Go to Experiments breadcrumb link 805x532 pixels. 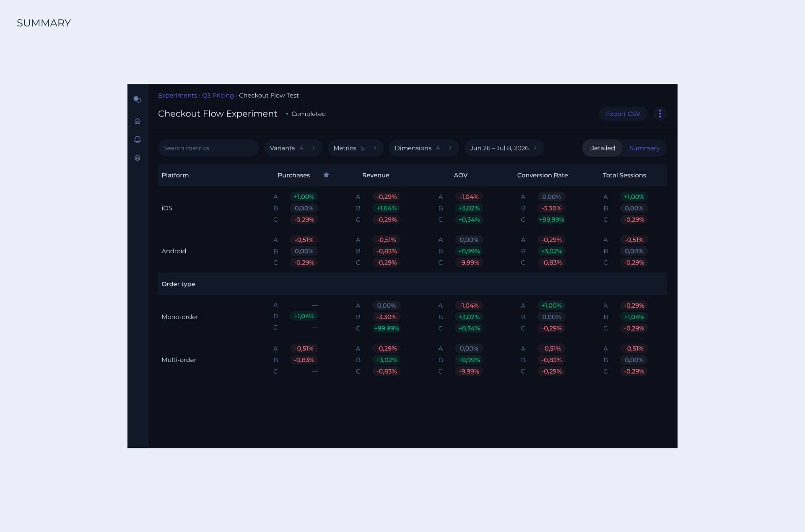177,96
